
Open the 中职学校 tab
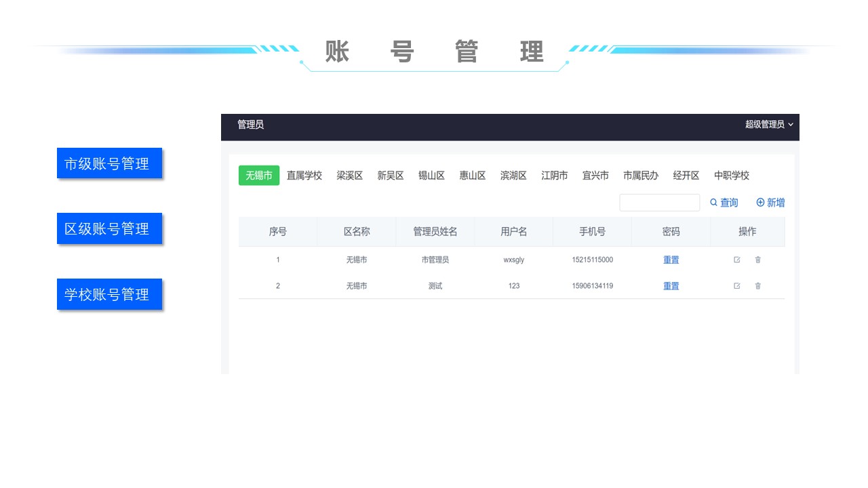(x=732, y=176)
